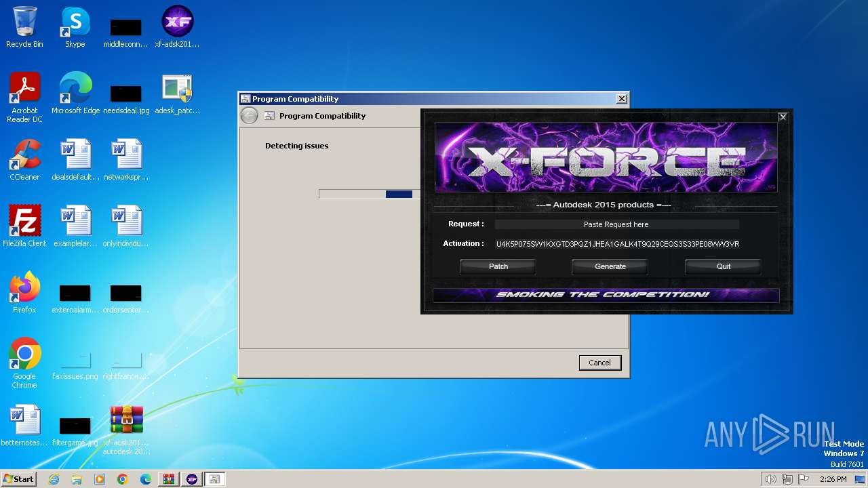Image resolution: width=868 pixels, height=488 pixels.
Task: Cancel the Program Compatibility detection
Action: (599, 363)
